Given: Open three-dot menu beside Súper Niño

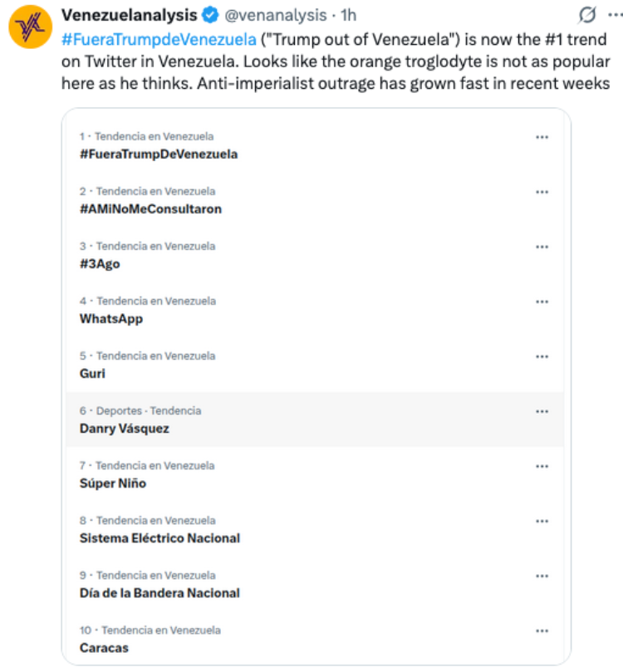Looking at the screenshot, I should 542,466.
